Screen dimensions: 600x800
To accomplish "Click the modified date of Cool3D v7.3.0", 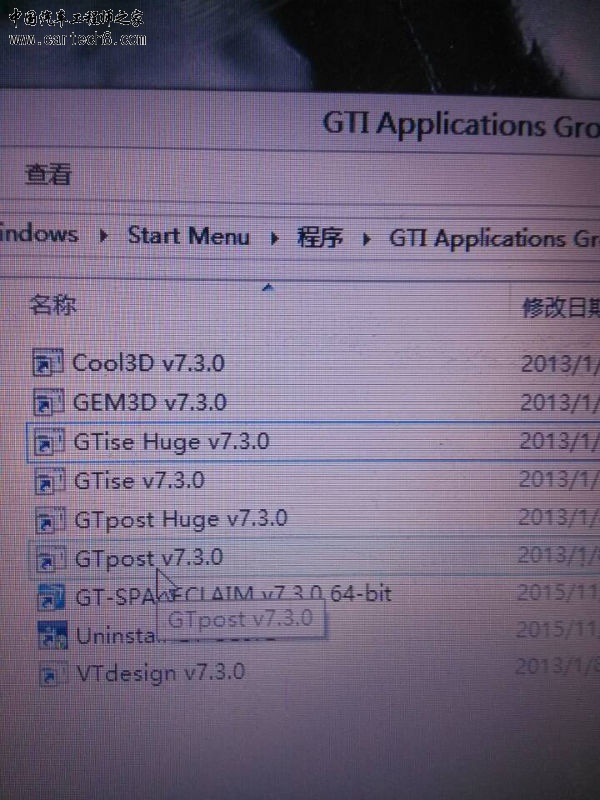I will (x=560, y=364).
